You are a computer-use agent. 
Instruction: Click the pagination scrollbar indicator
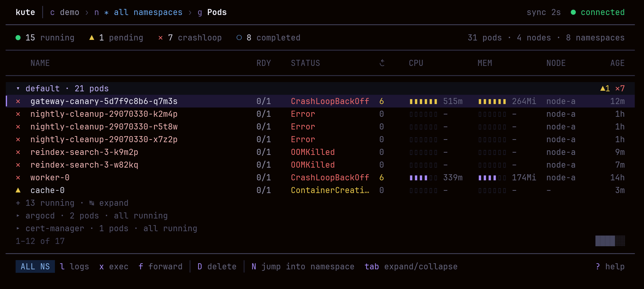(x=610, y=241)
